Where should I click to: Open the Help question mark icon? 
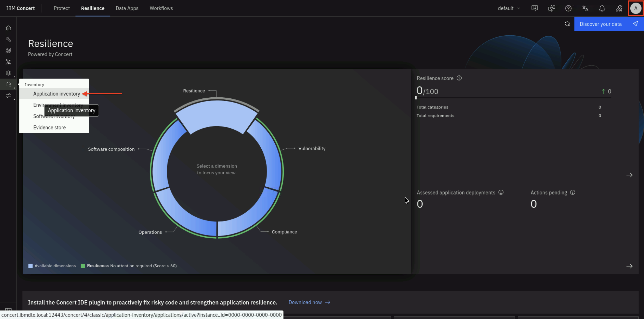point(568,8)
